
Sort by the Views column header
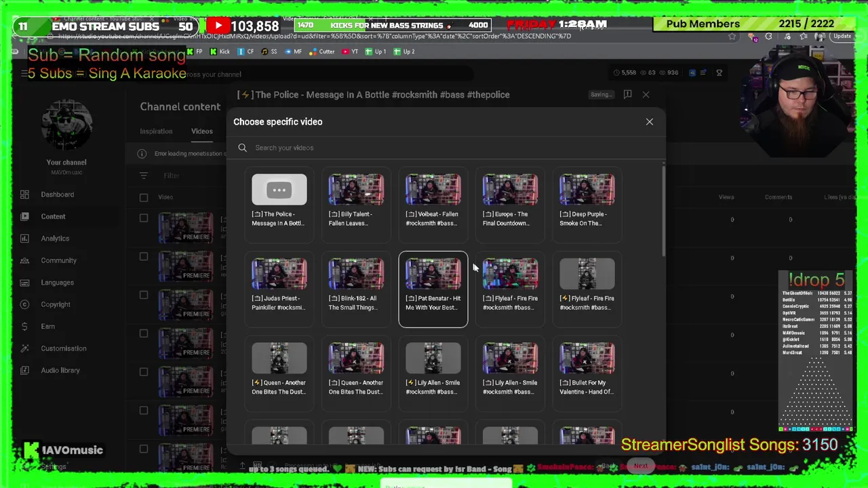click(x=726, y=197)
